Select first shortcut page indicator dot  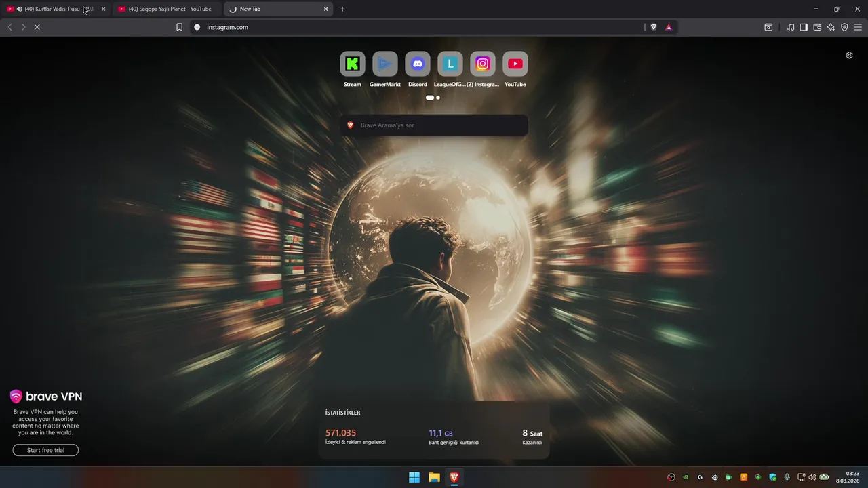429,98
